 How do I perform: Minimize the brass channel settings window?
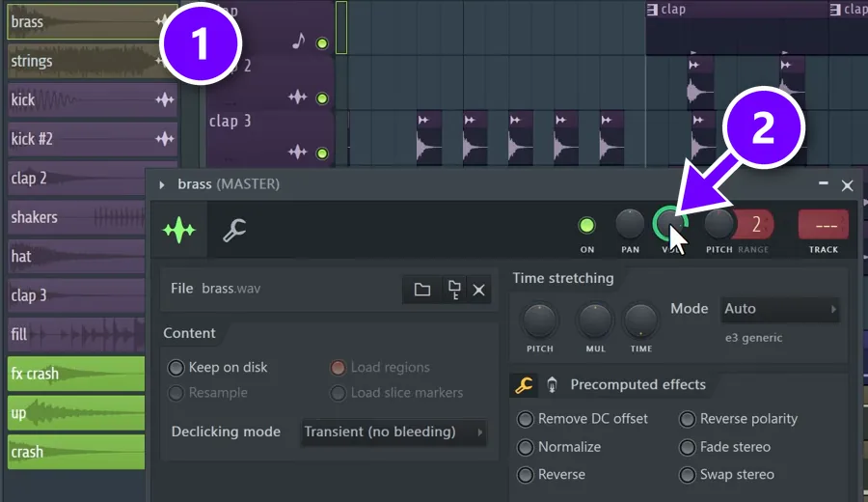(824, 183)
